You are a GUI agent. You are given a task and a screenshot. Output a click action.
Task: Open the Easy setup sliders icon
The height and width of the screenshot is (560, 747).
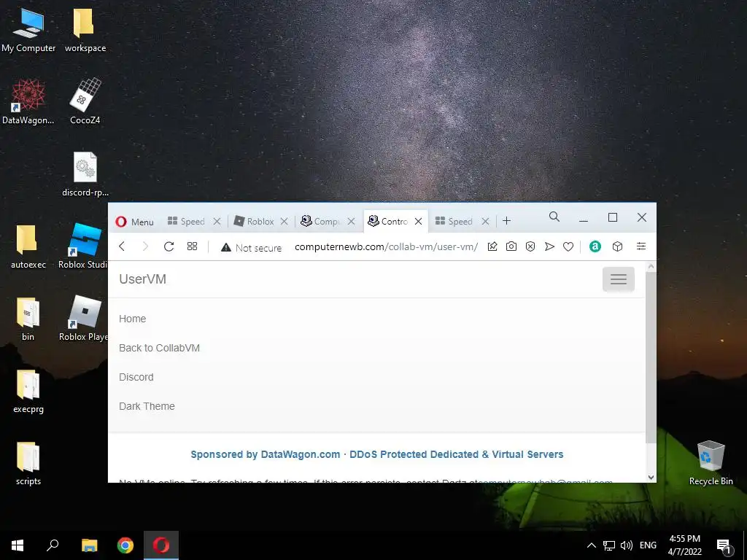click(x=641, y=246)
